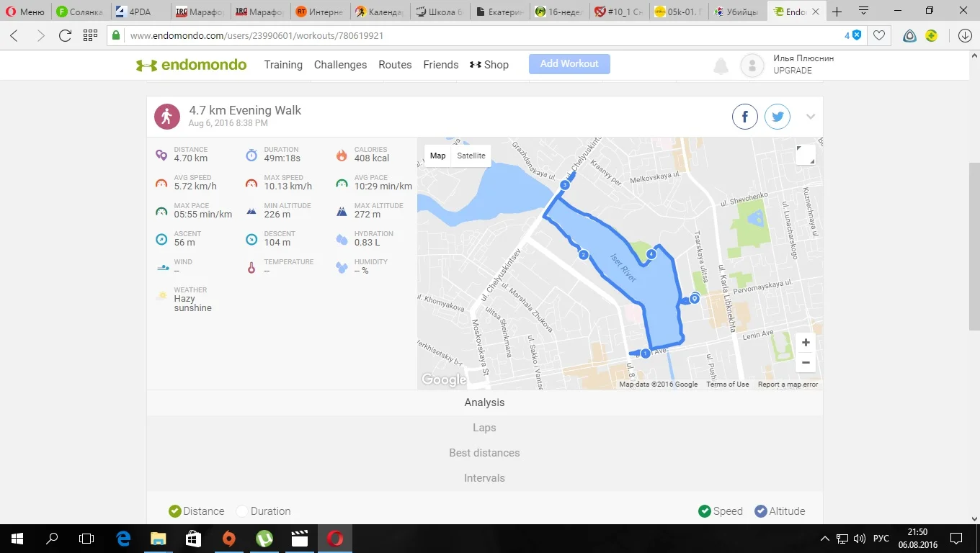Screen dimensions: 980x553
Task: Switch to the 4PDA browser tab
Action: pyautogui.click(x=141, y=12)
